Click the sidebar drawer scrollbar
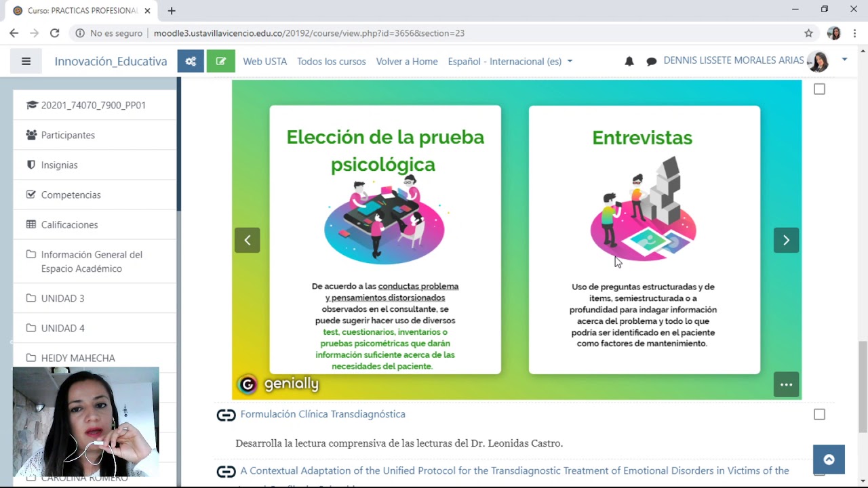Image resolution: width=868 pixels, height=488 pixels. [x=179, y=144]
